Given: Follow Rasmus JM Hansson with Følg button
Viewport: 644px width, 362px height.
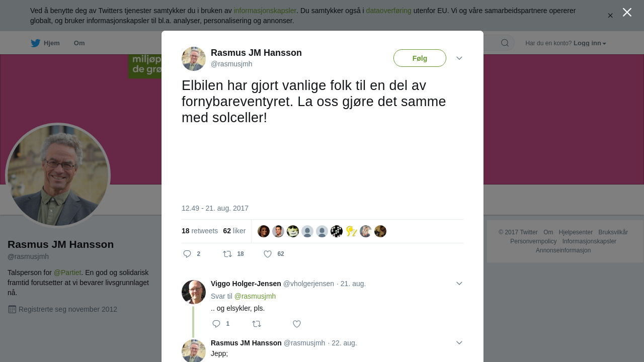Looking at the screenshot, I should tap(420, 58).
